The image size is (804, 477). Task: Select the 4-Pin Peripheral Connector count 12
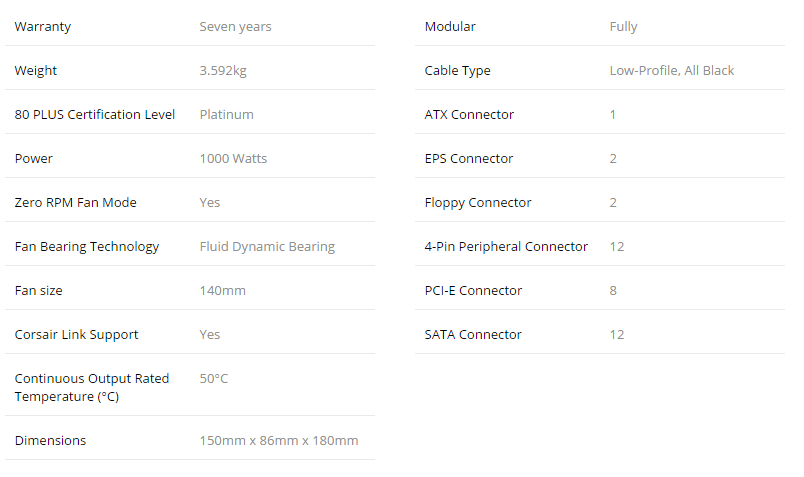[617, 247]
